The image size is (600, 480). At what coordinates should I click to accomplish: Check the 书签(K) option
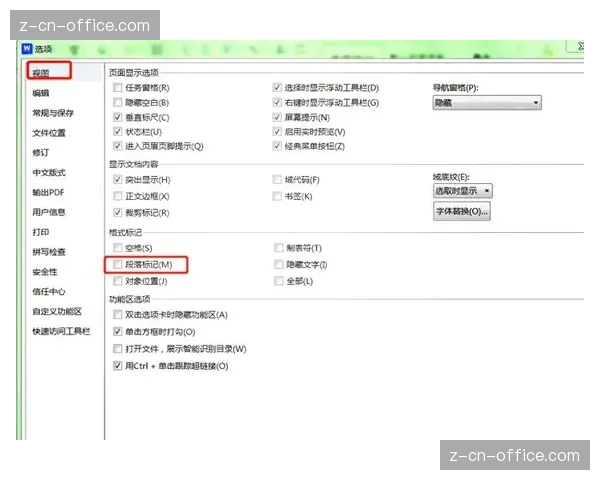[x=277, y=196]
